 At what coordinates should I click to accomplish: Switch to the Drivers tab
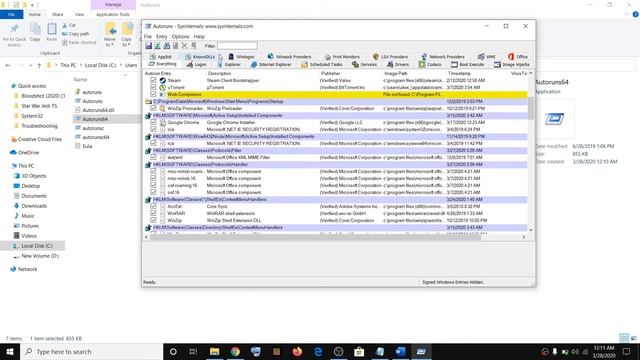pyautogui.click(x=398, y=64)
